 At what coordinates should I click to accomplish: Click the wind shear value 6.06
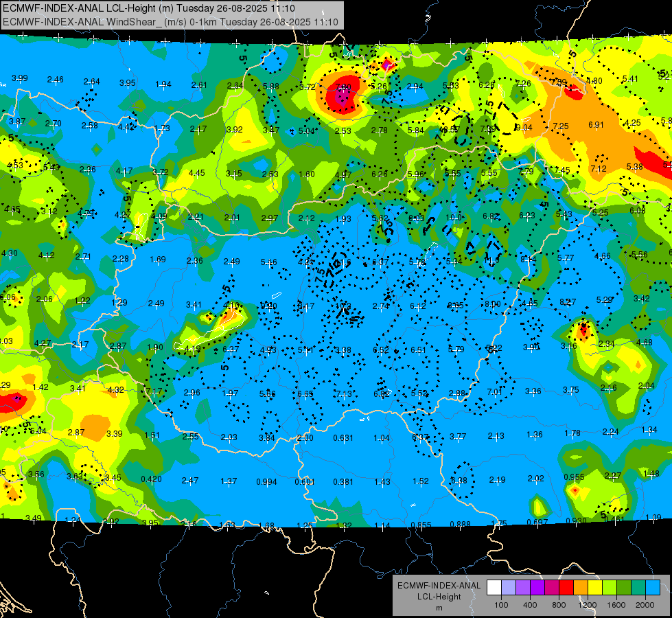(x=8, y=297)
